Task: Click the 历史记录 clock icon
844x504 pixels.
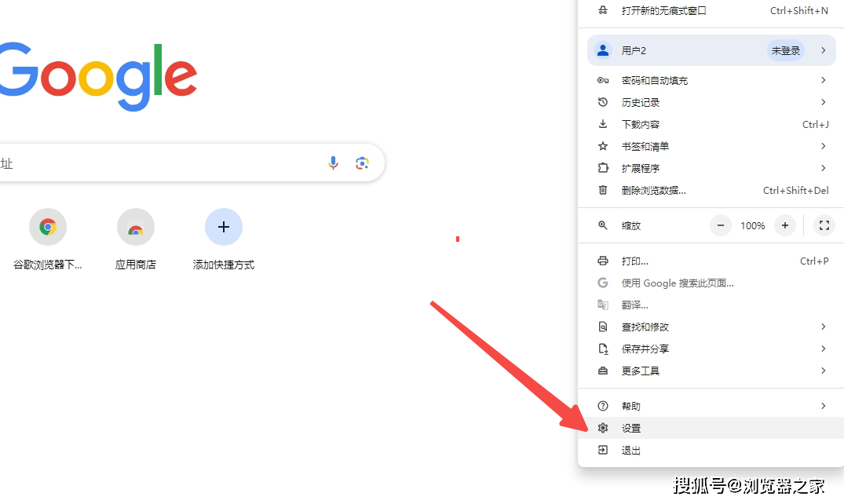Action: tap(603, 102)
